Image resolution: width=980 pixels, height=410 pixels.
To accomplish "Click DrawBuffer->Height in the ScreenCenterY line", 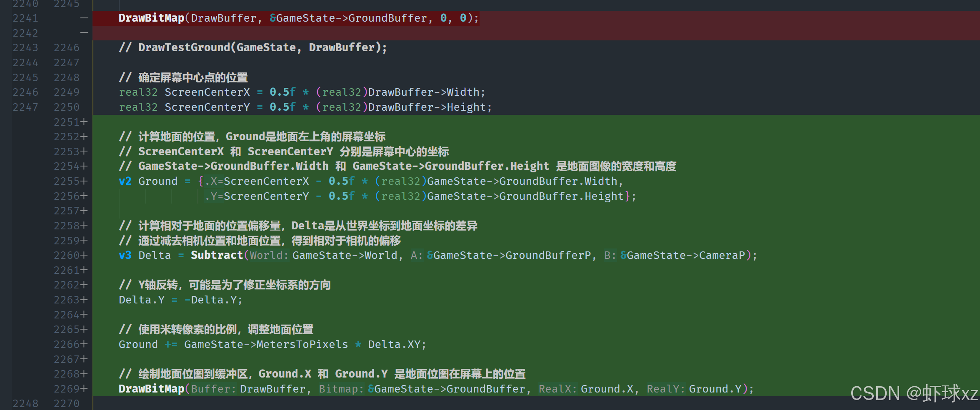I will click(x=427, y=107).
